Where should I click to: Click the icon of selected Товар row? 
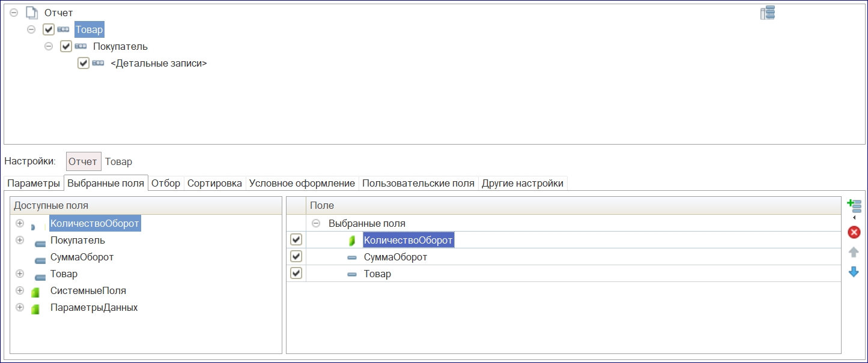[x=352, y=274]
